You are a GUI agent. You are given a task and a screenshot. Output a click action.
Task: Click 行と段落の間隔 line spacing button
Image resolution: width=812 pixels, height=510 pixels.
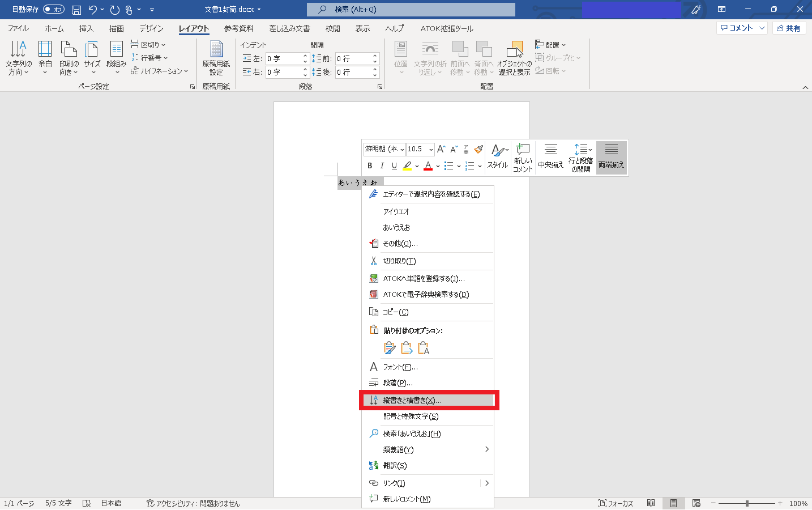pos(580,157)
